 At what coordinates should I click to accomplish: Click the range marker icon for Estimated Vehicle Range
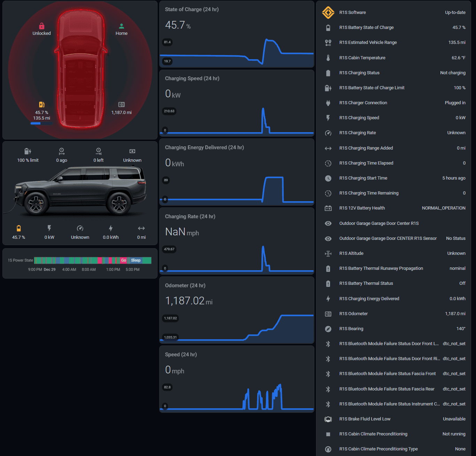(328, 43)
